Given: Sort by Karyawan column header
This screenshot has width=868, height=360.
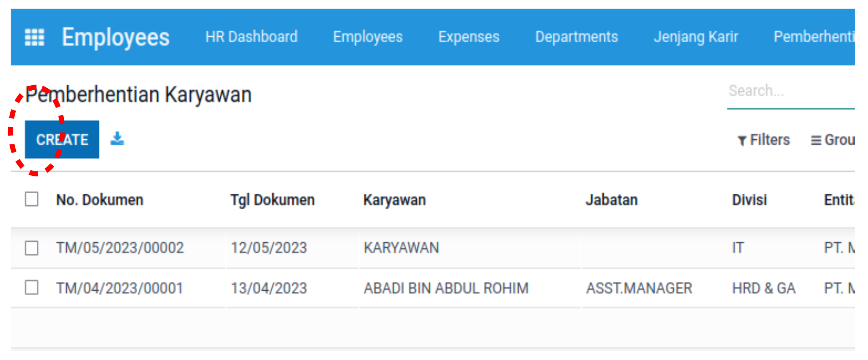Looking at the screenshot, I should point(394,200).
